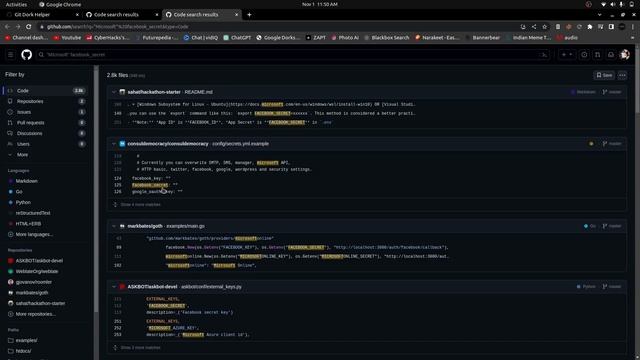This screenshot has width=640, height=360.
Task: Select the Issues filter
Action: click(45, 112)
